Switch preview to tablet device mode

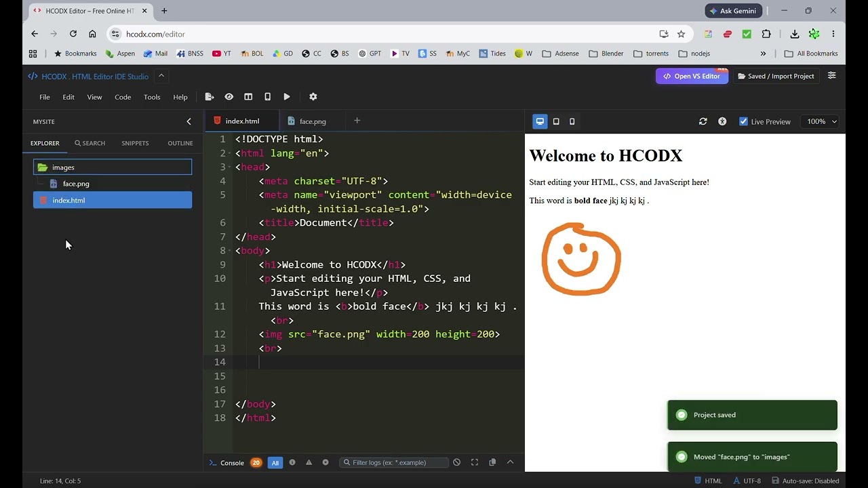coord(556,121)
